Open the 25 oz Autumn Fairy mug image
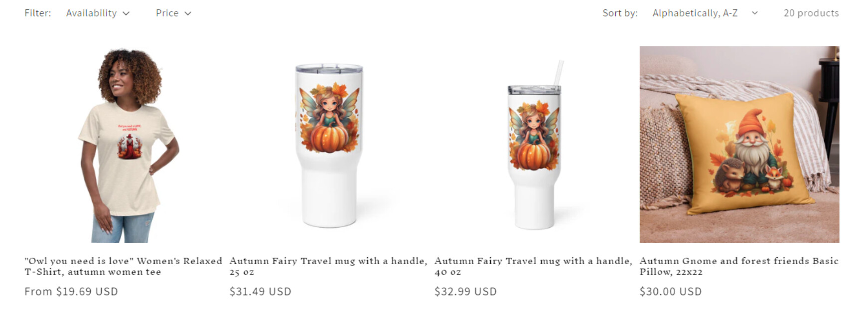Image resolution: width=868 pixels, height=313 pixels. [x=329, y=145]
